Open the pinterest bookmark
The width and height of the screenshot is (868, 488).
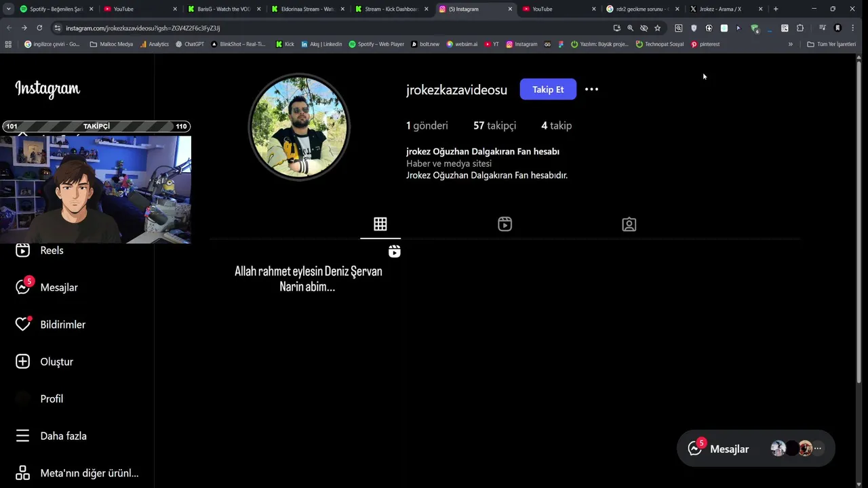point(705,44)
